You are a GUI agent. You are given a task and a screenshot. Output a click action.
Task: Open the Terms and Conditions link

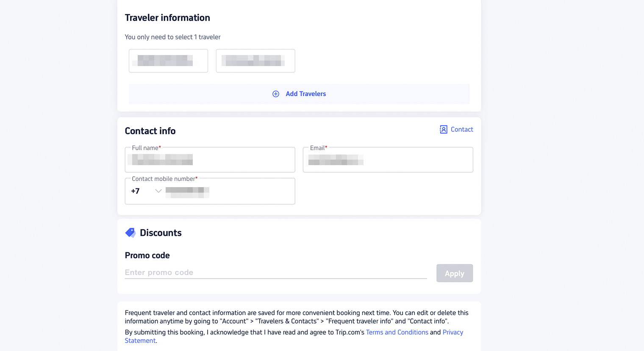(397, 332)
